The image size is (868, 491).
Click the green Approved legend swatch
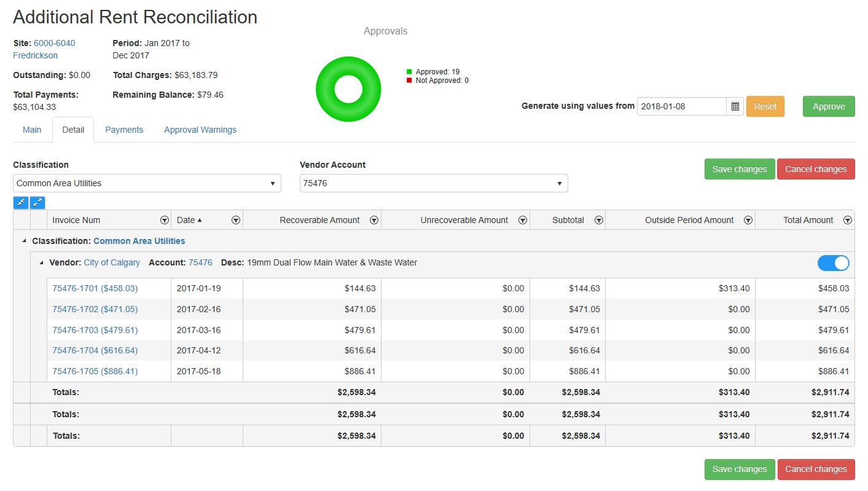click(409, 72)
